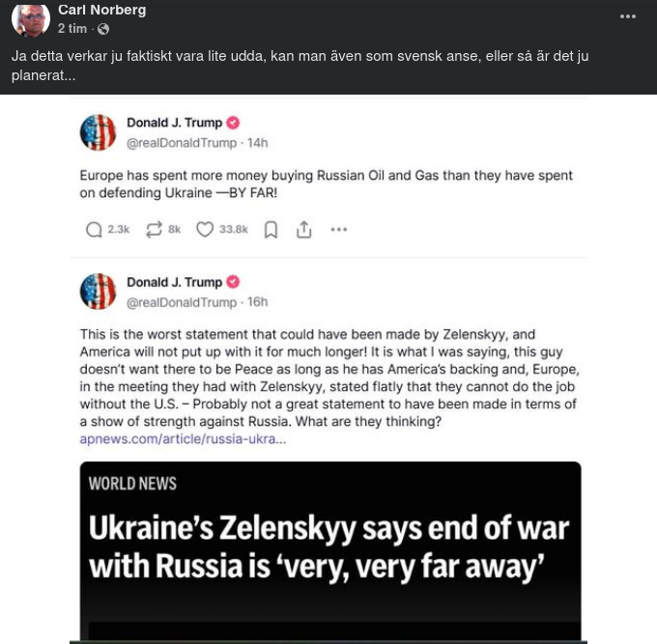The image size is (657, 644).
Task: Click Trump's avatar on the 16h tweet
Action: click(x=98, y=292)
